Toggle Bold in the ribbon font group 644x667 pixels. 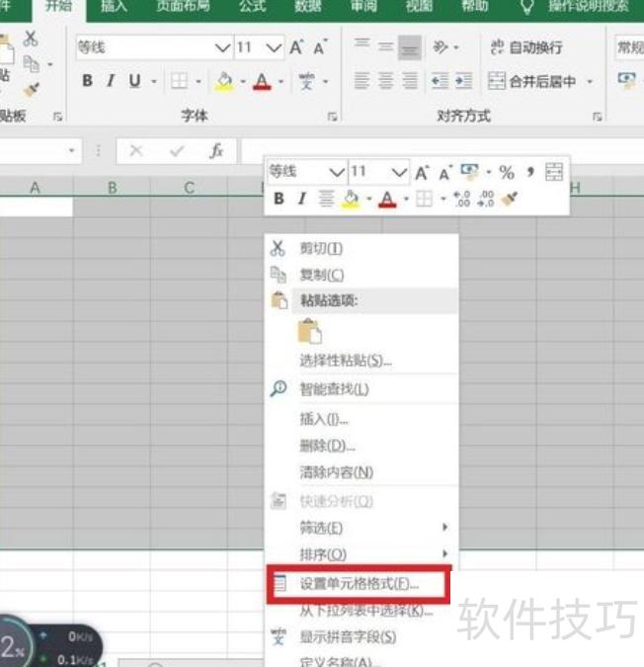coord(88,80)
